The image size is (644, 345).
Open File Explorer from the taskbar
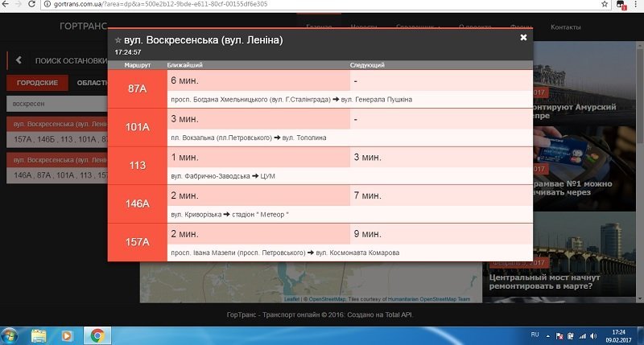(39, 336)
